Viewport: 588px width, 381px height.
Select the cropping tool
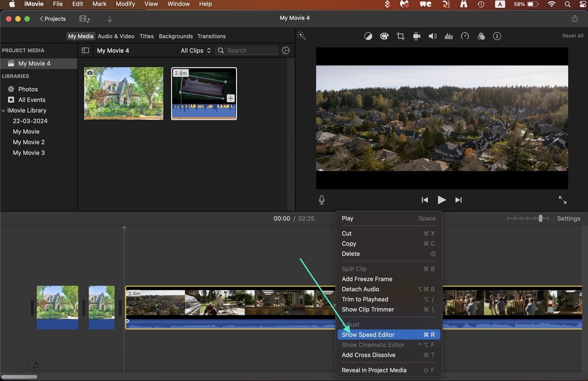coord(400,36)
